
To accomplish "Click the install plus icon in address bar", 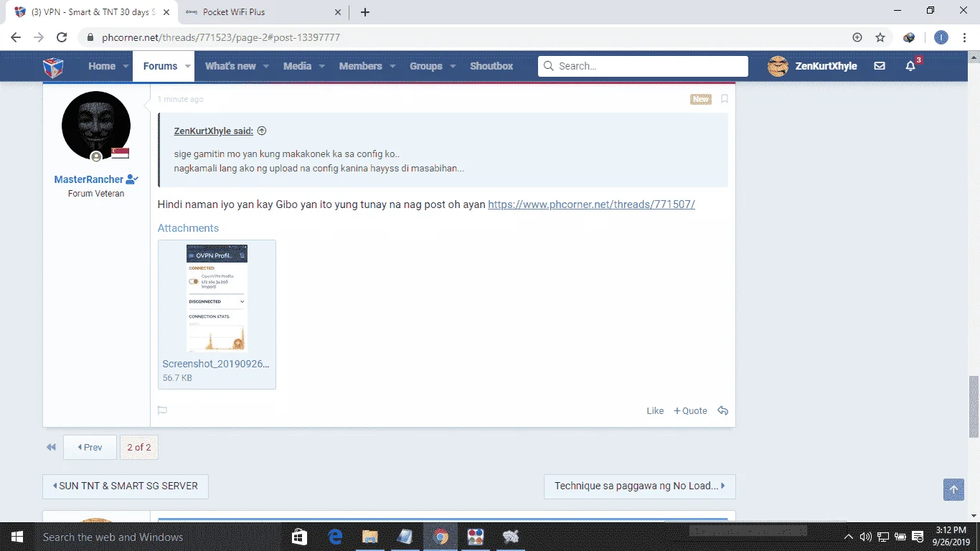I will (857, 37).
